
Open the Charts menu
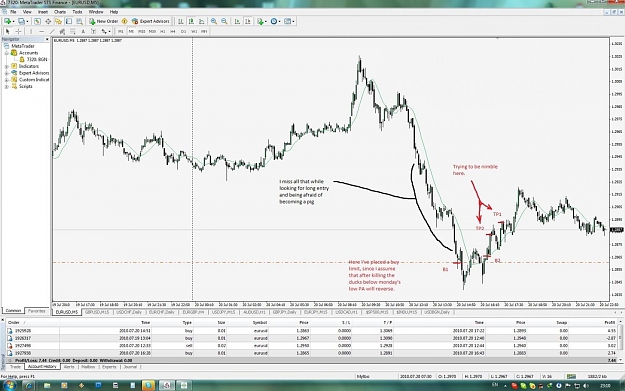[x=60, y=12]
